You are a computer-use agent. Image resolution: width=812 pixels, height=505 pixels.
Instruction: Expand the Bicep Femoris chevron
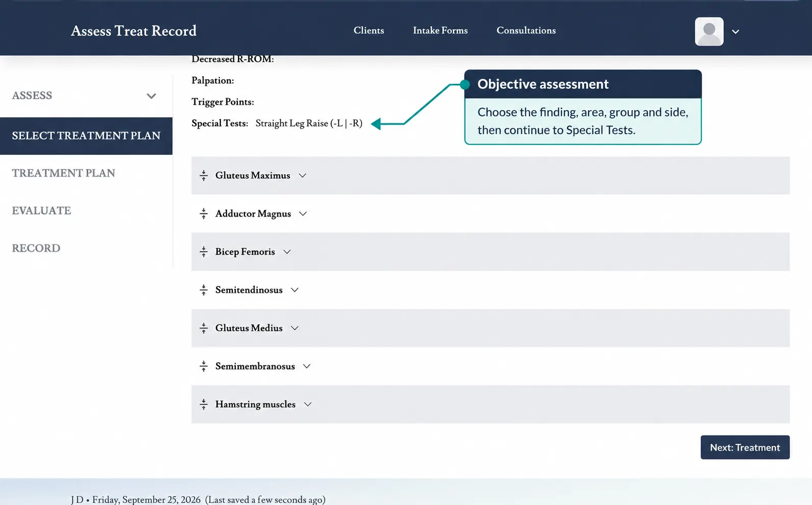coord(287,252)
